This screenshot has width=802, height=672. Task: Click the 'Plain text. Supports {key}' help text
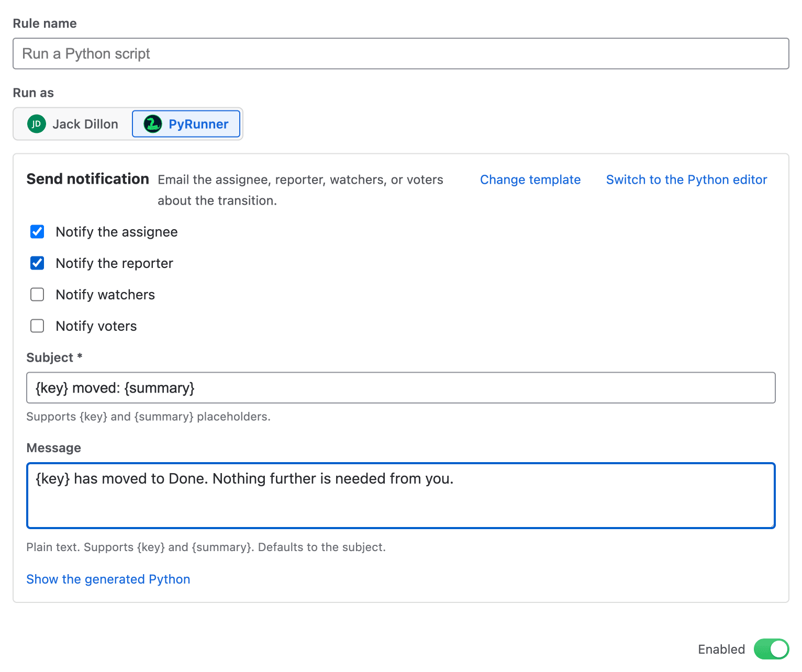[x=206, y=547]
